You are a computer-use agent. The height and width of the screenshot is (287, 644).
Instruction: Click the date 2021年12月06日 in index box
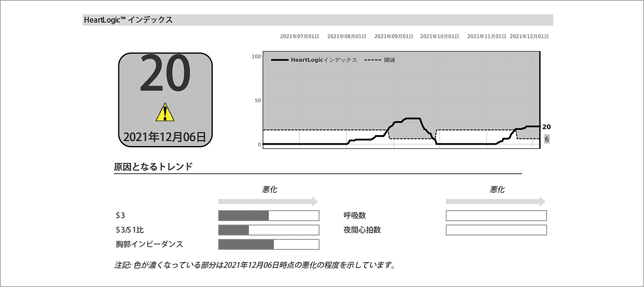(165, 137)
